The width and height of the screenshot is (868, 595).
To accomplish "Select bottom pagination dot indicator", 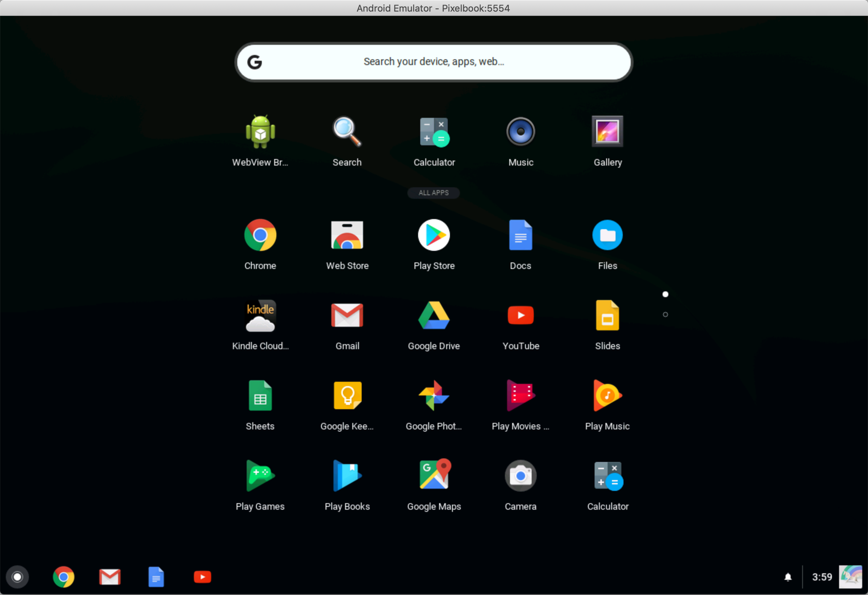I will pyautogui.click(x=665, y=314).
